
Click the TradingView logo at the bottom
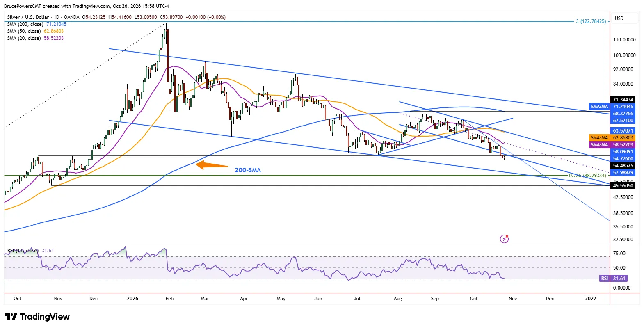click(x=37, y=317)
